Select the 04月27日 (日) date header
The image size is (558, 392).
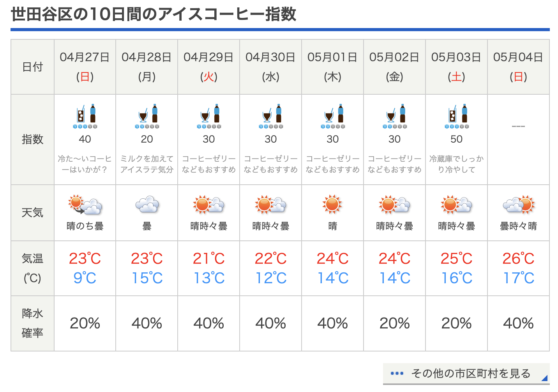[x=85, y=67]
